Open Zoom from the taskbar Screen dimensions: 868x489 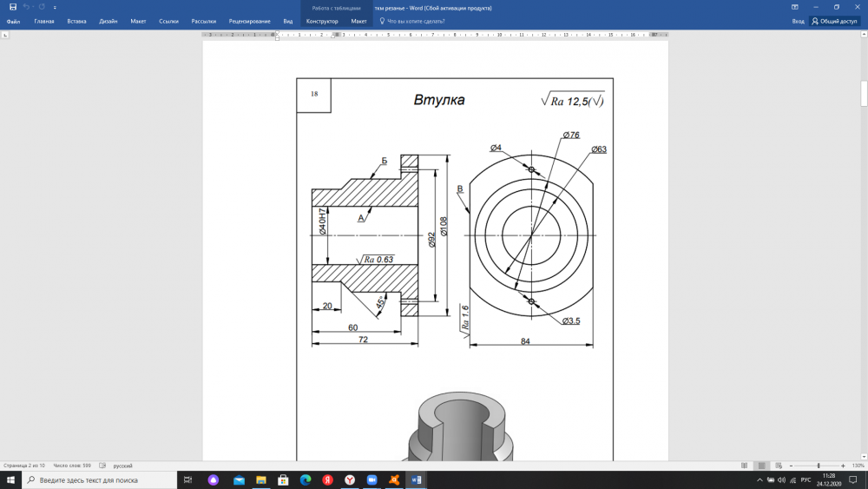click(372, 480)
